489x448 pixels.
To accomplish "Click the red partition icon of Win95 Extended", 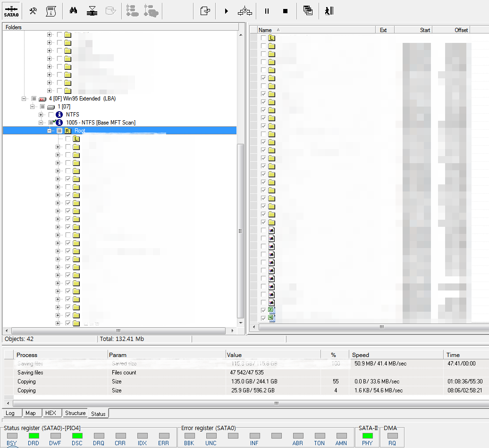I will pos(43,99).
